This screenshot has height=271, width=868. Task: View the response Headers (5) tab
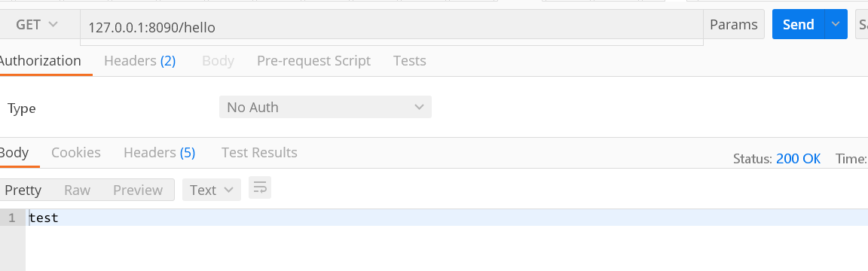pos(160,153)
